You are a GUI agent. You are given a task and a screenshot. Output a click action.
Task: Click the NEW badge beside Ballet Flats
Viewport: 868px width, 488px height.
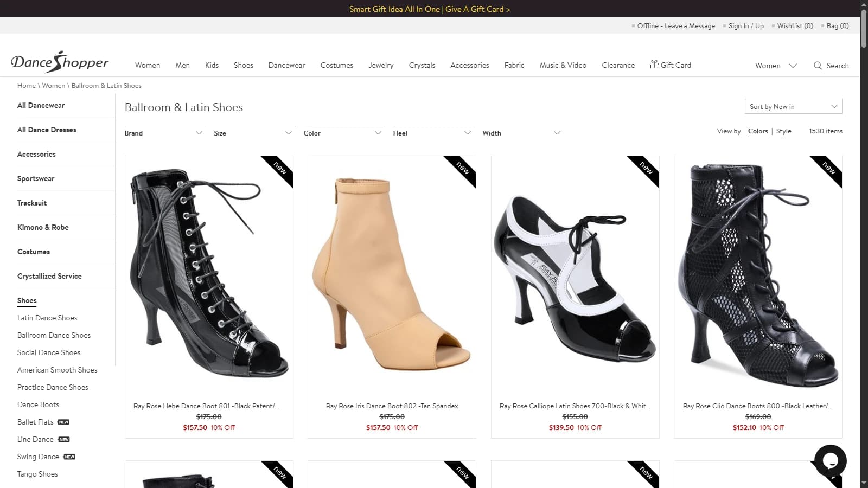[x=63, y=422]
